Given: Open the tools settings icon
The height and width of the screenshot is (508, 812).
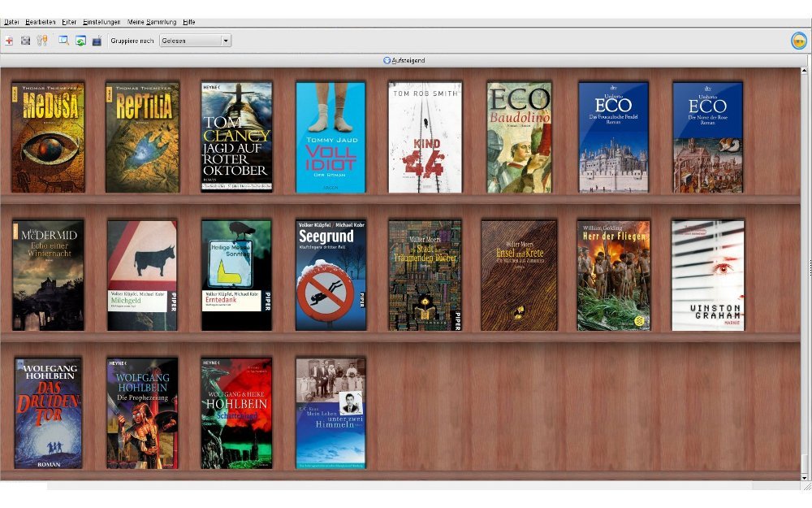Looking at the screenshot, I should click(42, 41).
